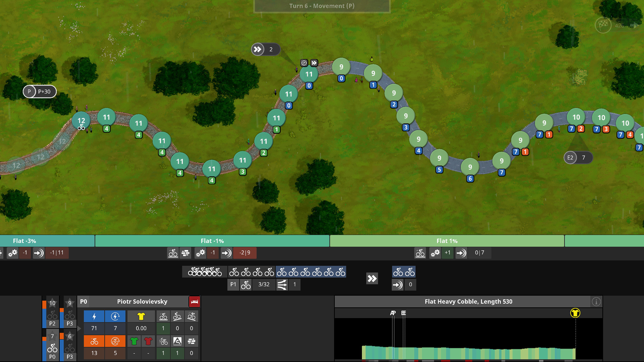The height and width of the screenshot is (362, 644).
Task: Select the Flat 1% terrain segment
Action: (447, 241)
